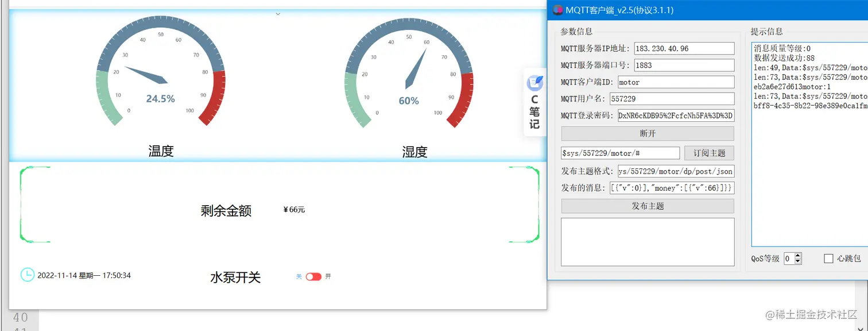Click the 24.5% temperature reading
Viewport: 868px width, 331px height.
(x=160, y=99)
